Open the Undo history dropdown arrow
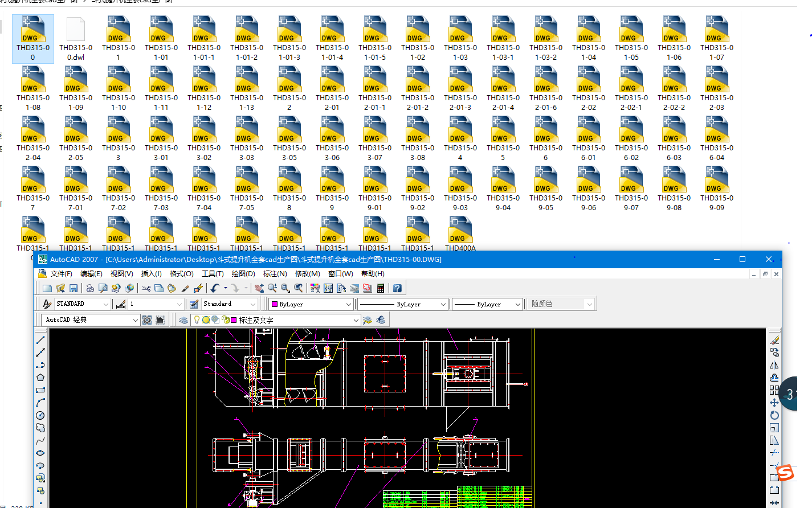The image size is (812, 508). pyautogui.click(x=225, y=288)
